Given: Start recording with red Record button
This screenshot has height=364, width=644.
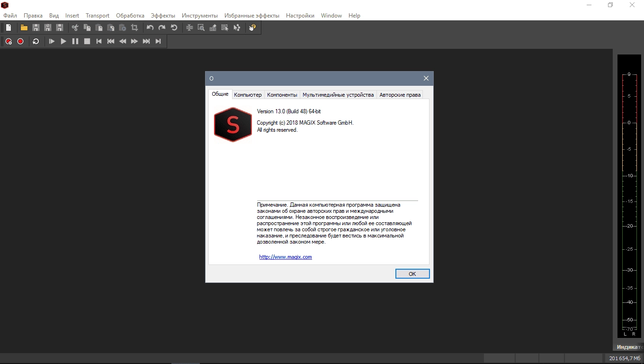Looking at the screenshot, I should [x=20, y=41].
